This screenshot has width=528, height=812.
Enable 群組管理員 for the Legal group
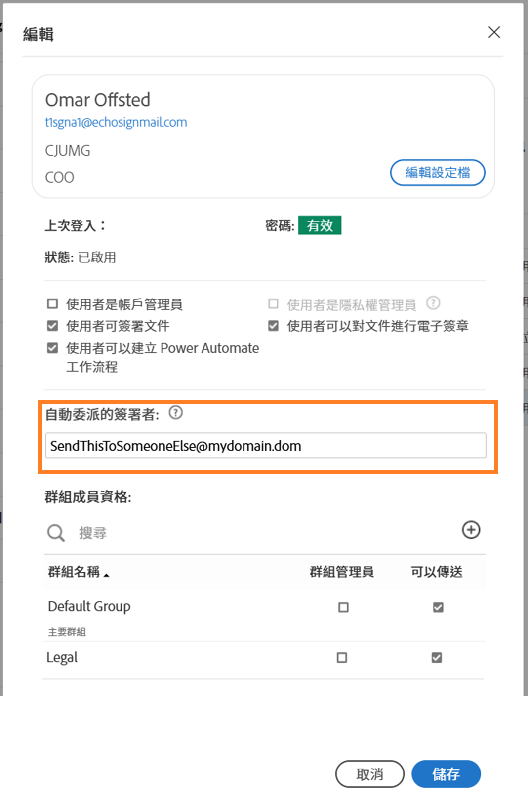point(342,658)
